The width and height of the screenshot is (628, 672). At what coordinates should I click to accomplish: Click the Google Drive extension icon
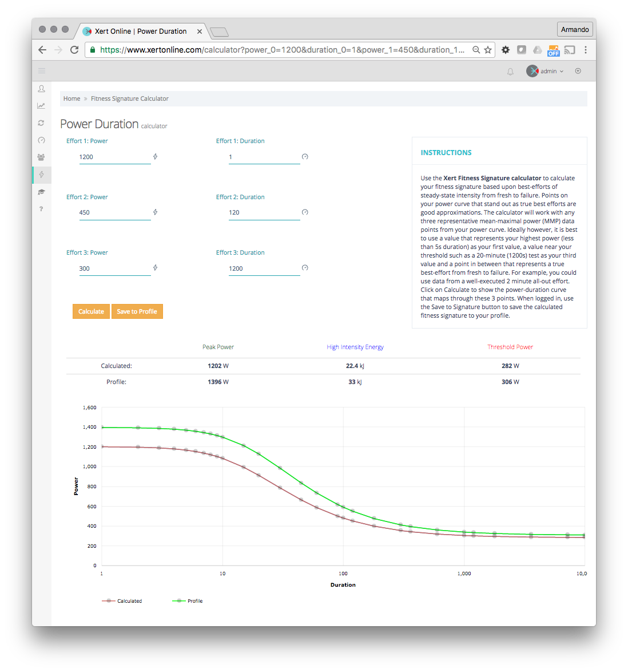[537, 50]
